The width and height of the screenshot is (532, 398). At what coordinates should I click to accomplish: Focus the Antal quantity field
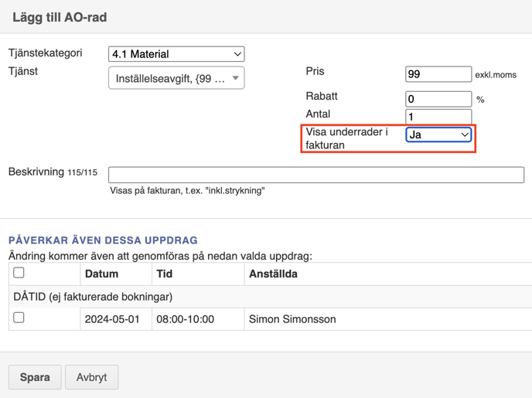(x=438, y=117)
